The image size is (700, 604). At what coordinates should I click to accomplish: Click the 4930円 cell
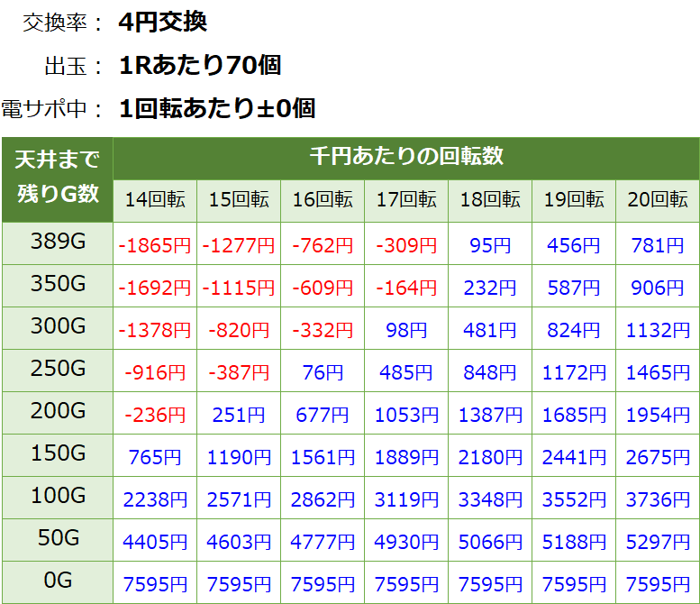point(406,540)
